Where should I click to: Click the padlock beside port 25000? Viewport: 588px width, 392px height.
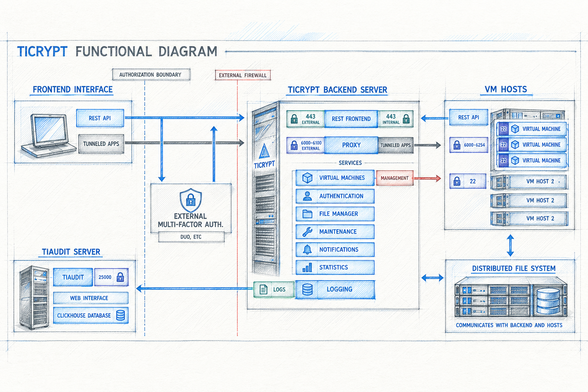click(120, 277)
